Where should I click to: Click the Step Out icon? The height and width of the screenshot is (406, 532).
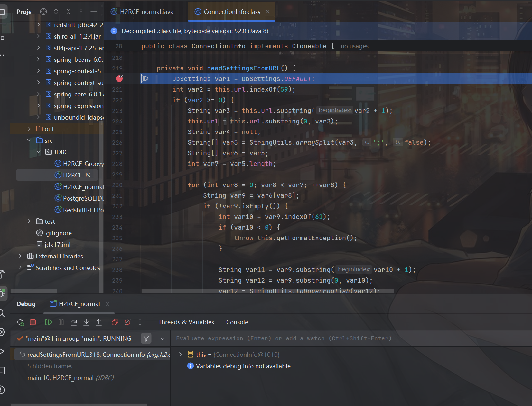99,322
